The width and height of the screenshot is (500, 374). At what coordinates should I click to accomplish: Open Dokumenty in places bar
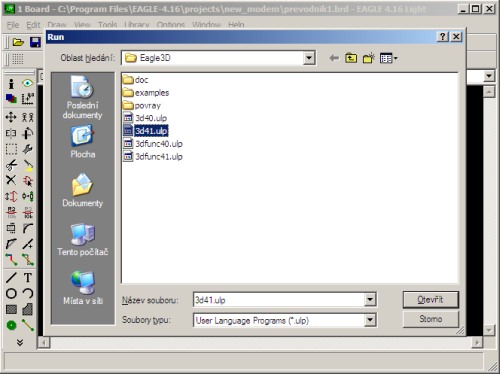tap(82, 190)
